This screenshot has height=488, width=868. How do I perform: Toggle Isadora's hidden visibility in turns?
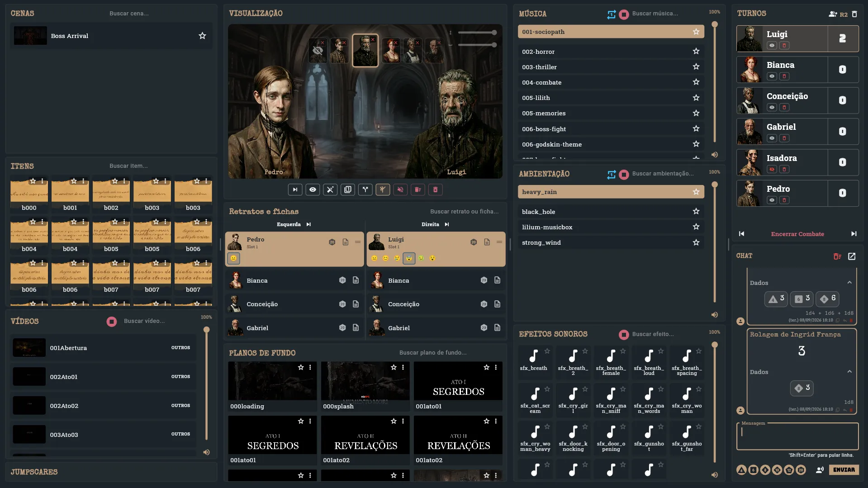[x=772, y=170]
